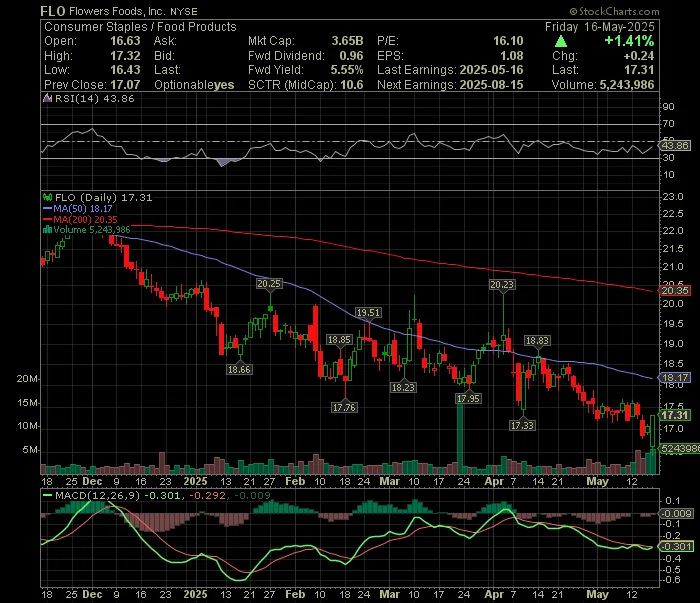This screenshot has height=603, width=700.
Task: Click the Flowers Foods, Inc. company name
Action: (117, 11)
